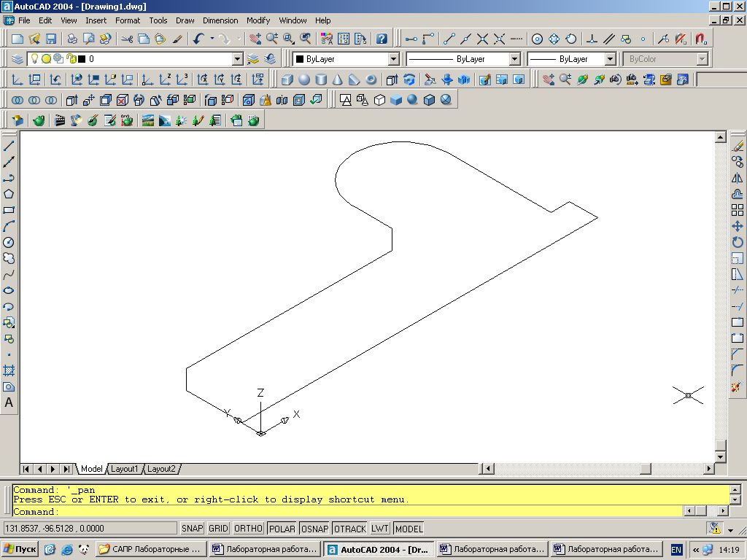This screenshot has width=747, height=560.
Task: Open the linetype ByLayer dropdown
Action: click(x=514, y=59)
